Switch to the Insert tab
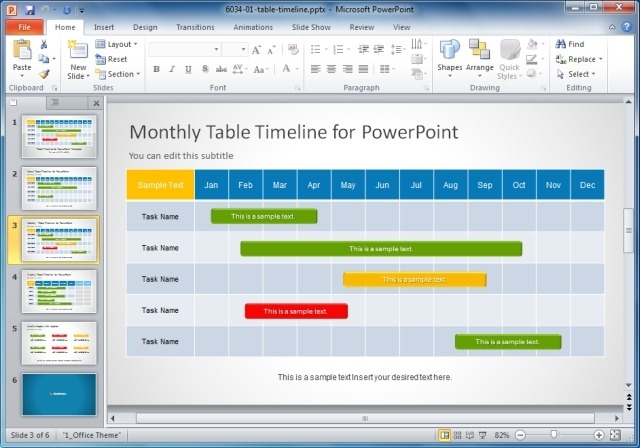The image size is (640, 448). pos(104,27)
